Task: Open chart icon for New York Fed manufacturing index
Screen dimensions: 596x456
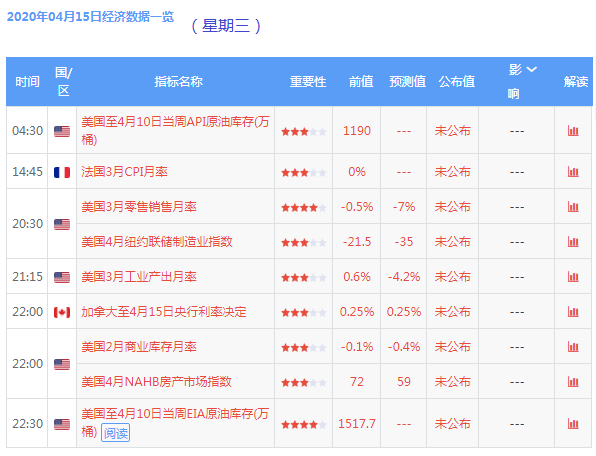Action: click(x=573, y=242)
